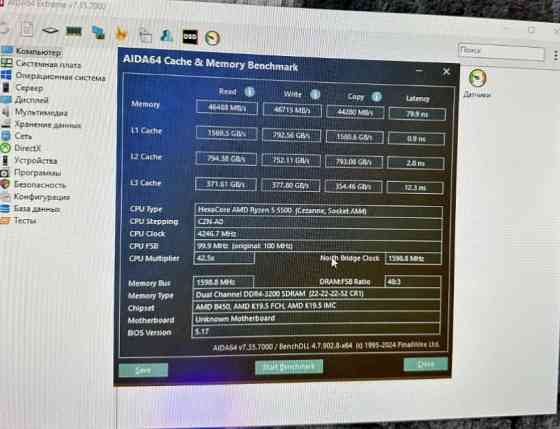Click the L2 Cache Write value field

(291, 160)
